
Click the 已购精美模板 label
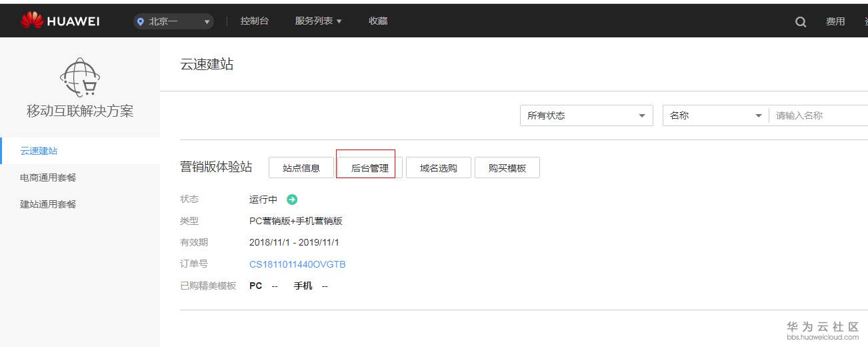[x=208, y=286]
